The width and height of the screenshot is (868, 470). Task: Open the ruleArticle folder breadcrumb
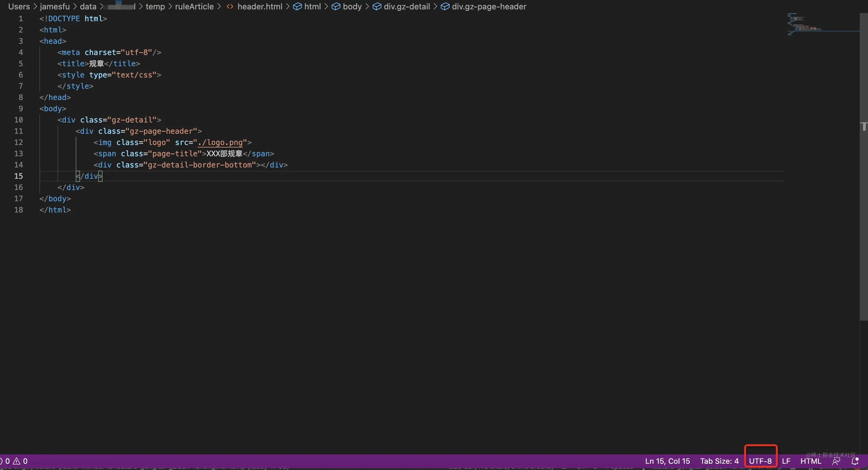(194, 6)
